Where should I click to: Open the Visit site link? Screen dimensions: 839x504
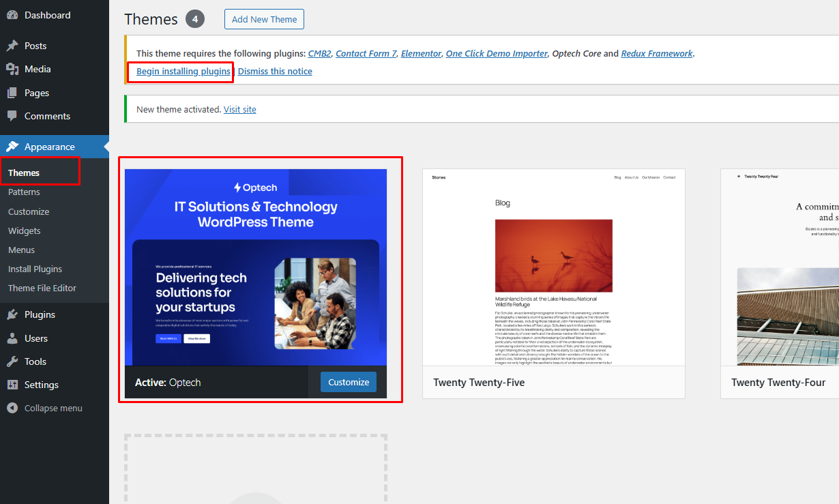pyautogui.click(x=240, y=109)
